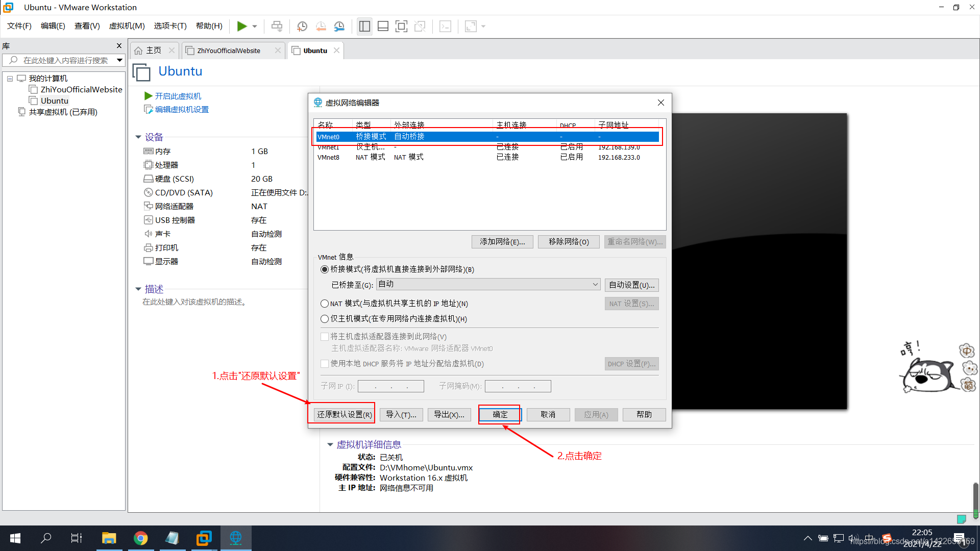Close the Ubuntu tab

pyautogui.click(x=337, y=51)
